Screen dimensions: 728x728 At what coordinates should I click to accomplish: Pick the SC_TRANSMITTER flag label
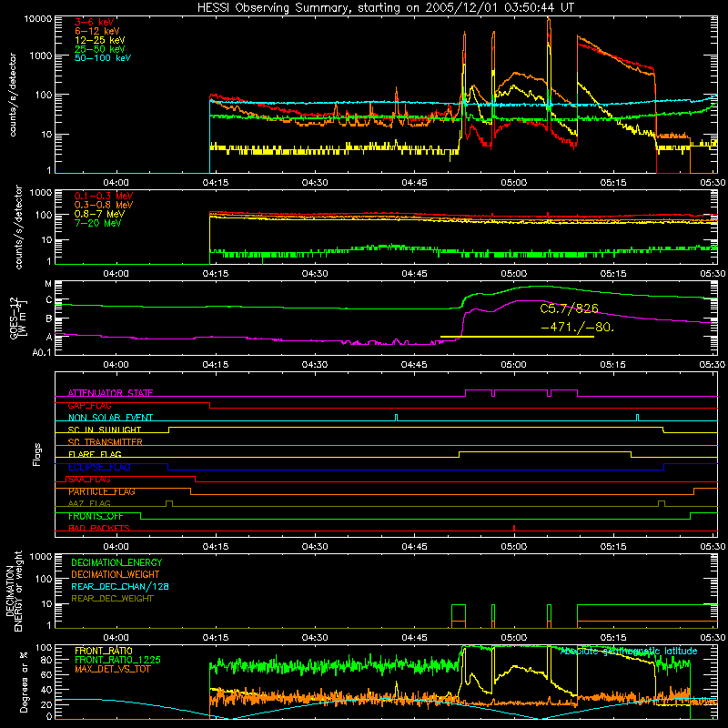(x=106, y=441)
